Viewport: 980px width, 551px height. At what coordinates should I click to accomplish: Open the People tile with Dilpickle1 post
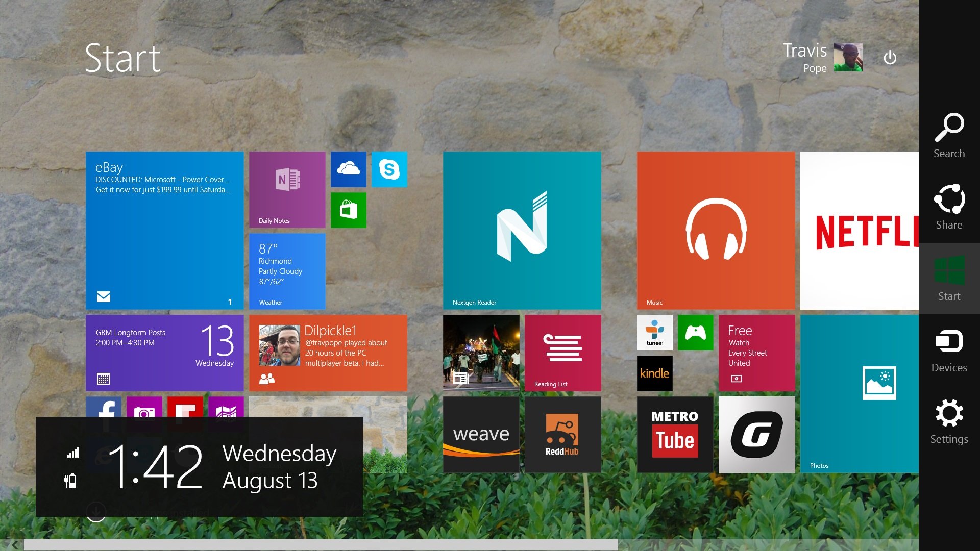tap(328, 353)
